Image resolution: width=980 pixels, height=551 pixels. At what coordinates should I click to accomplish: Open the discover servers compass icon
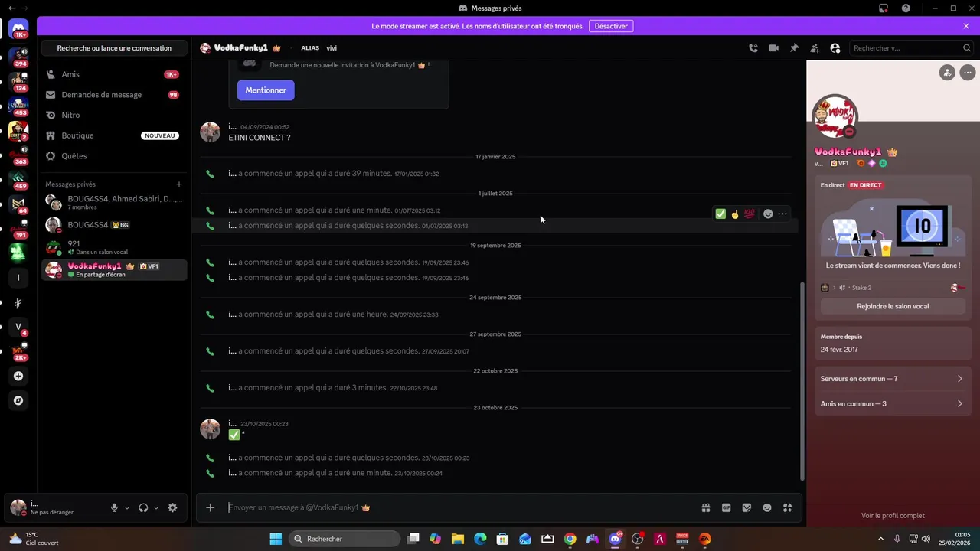click(18, 400)
